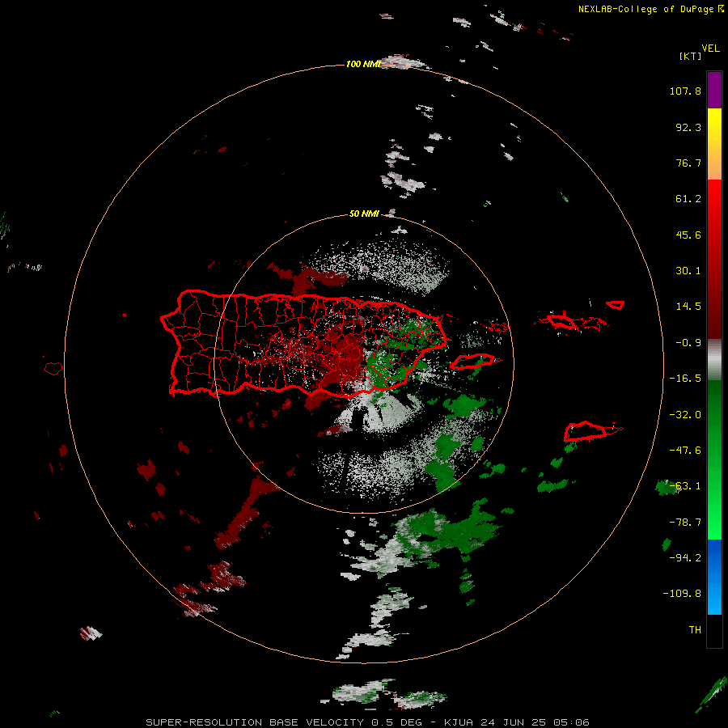Click the 50 NMI range ring label
This screenshot has width=728, height=728.
(x=364, y=214)
